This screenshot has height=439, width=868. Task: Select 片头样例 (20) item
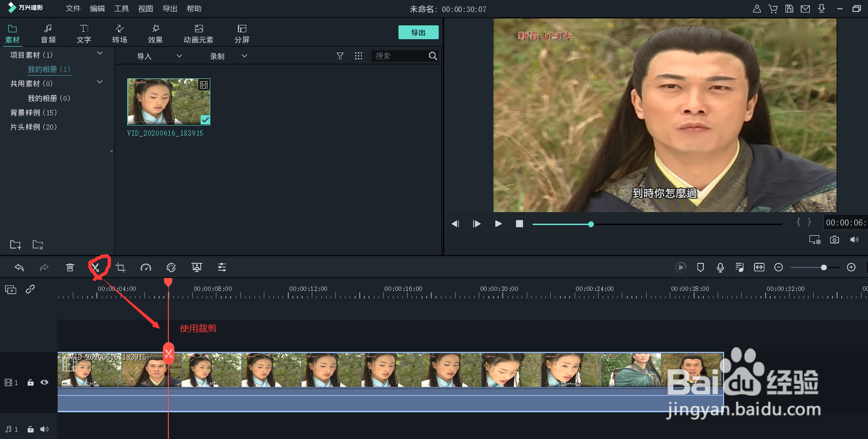click(x=33, y=127)
